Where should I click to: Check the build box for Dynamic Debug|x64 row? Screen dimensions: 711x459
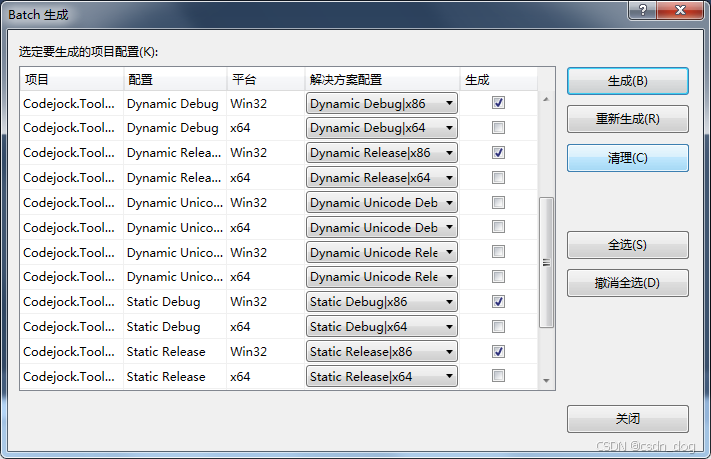(498, 128)
